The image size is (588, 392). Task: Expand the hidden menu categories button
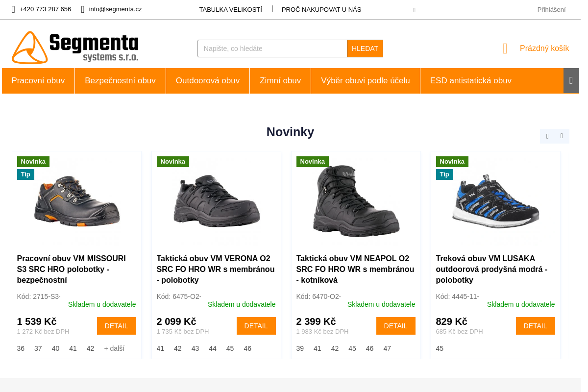(571, 81)
